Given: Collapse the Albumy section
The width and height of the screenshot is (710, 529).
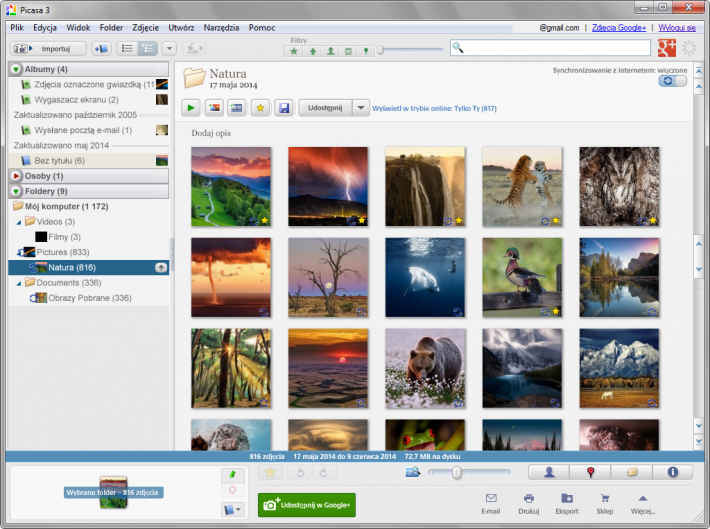Looking at the screenshot, I should coord(16,69).
